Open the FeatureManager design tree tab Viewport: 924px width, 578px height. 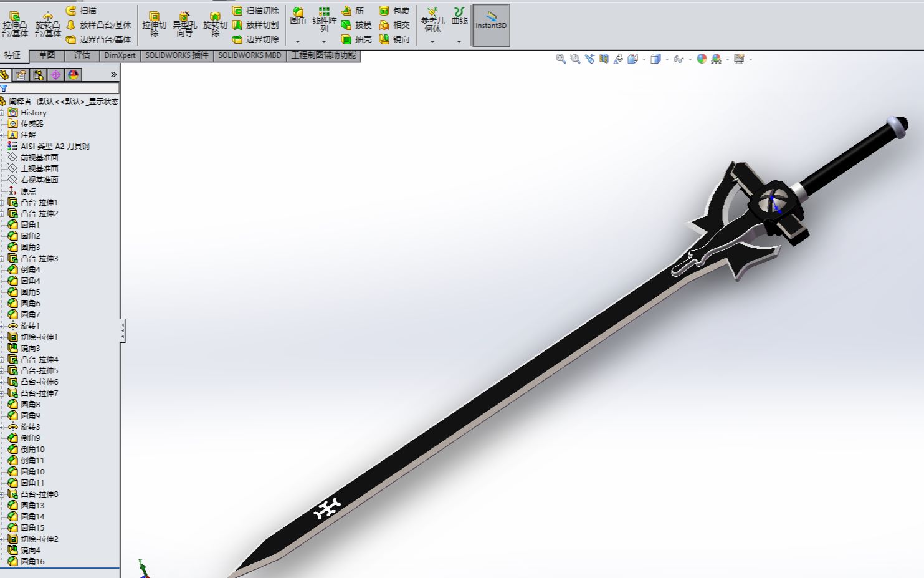point(4,75)
